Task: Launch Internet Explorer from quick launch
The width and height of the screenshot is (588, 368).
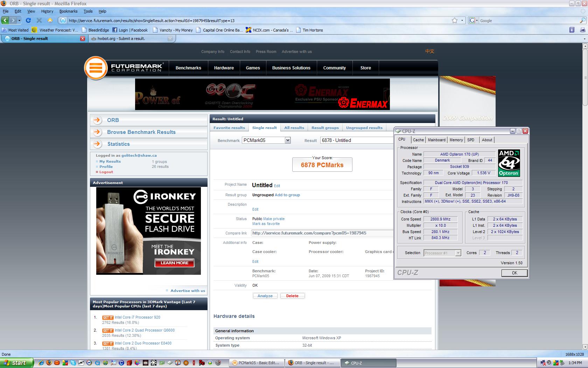Action: (41, 363)
